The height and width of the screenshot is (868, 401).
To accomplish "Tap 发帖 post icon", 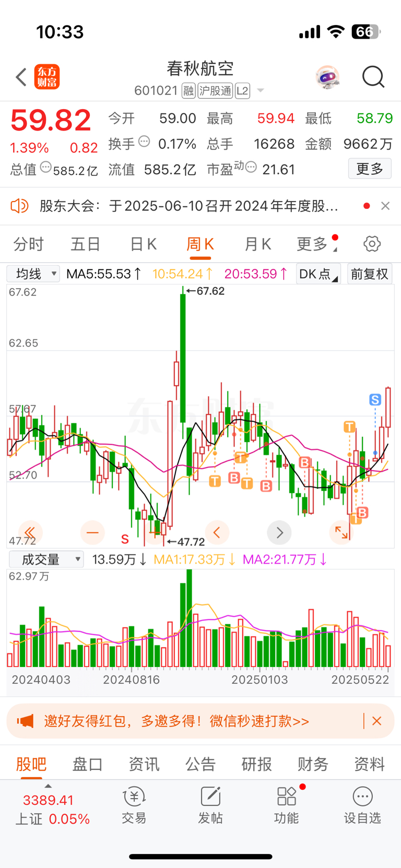I will [210, 806].
